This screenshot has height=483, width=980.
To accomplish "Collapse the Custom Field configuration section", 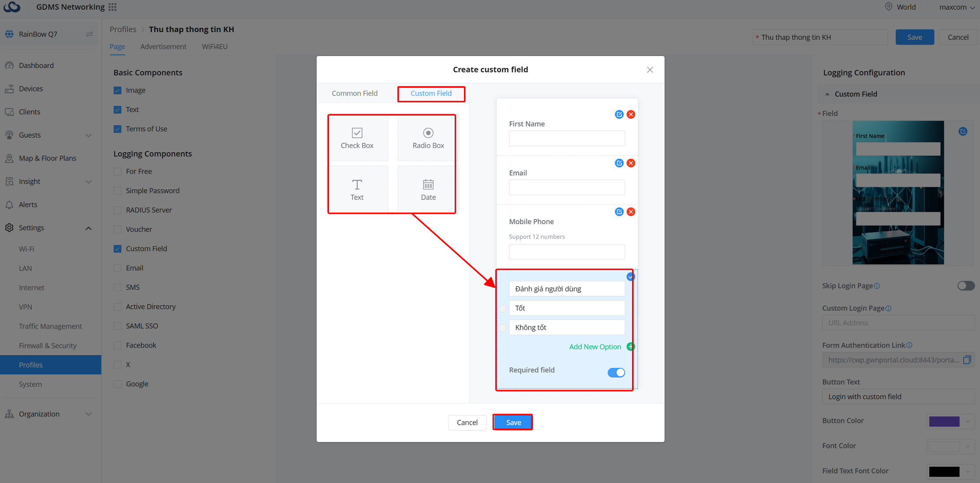I will [827, 94].
